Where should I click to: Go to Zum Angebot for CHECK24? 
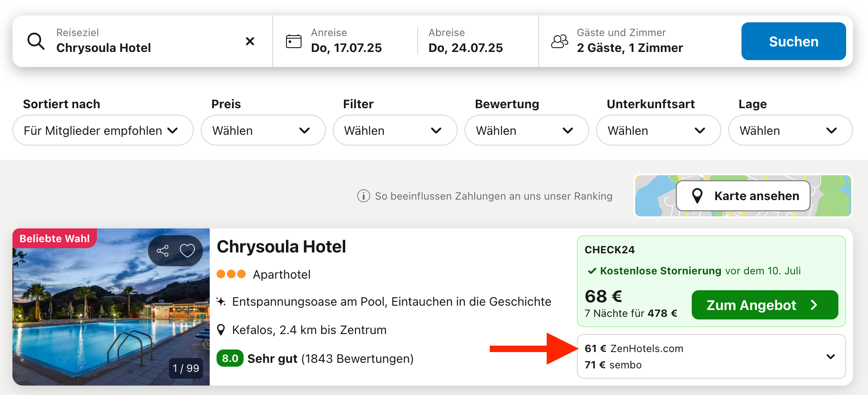click(765, 305)
